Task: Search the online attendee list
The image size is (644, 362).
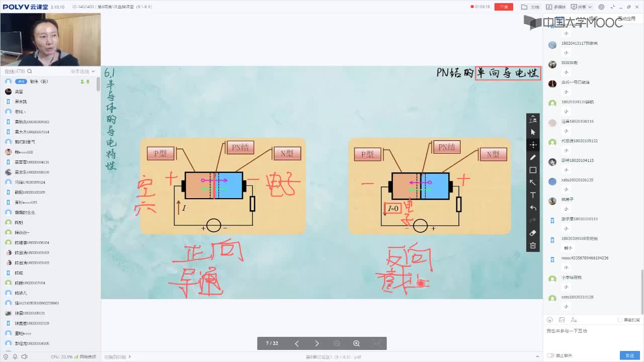Action: 30,71
